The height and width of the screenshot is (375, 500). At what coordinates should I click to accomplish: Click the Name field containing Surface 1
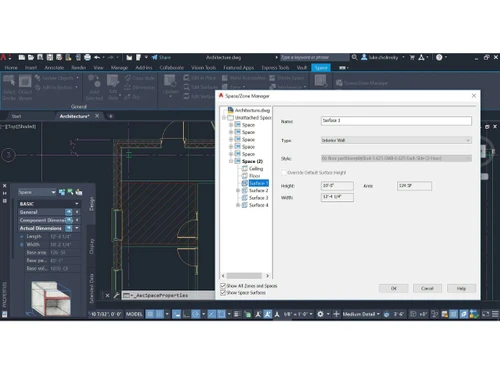click(x=396, y=121)
